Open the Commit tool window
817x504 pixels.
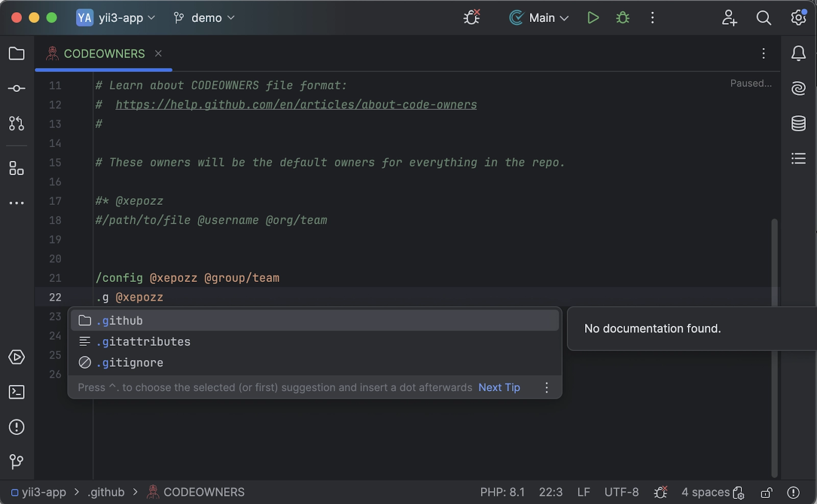[16, 88]
